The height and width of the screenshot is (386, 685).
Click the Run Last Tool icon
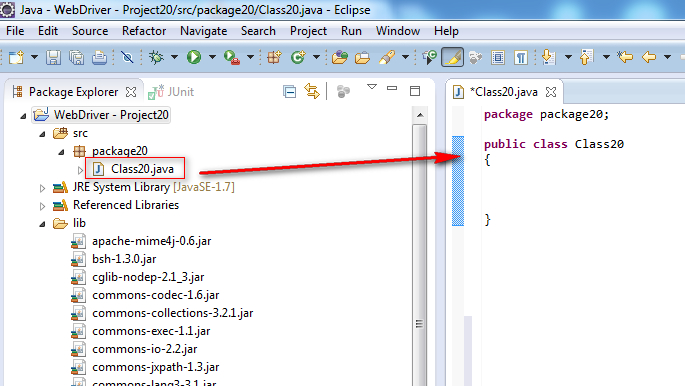[232, 57]
